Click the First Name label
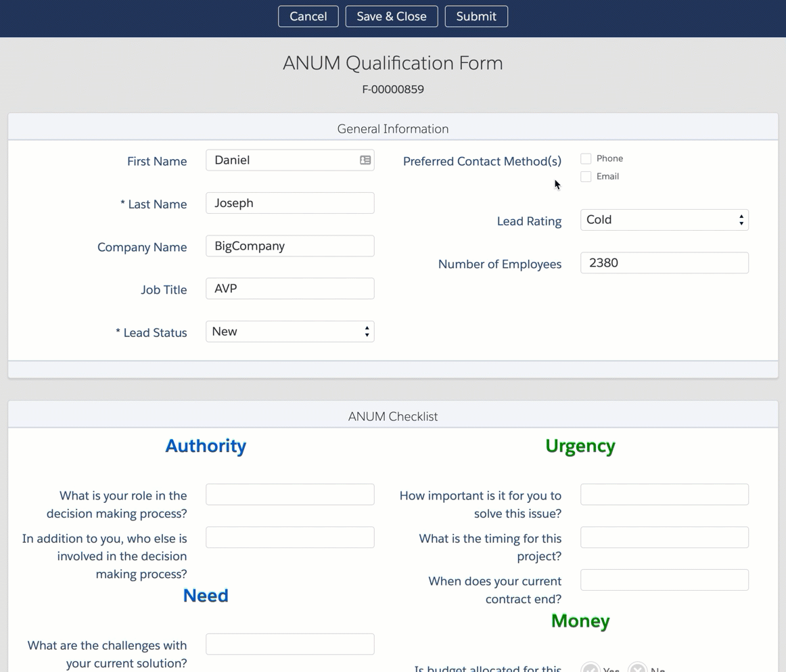 click(x=157, y=162)
